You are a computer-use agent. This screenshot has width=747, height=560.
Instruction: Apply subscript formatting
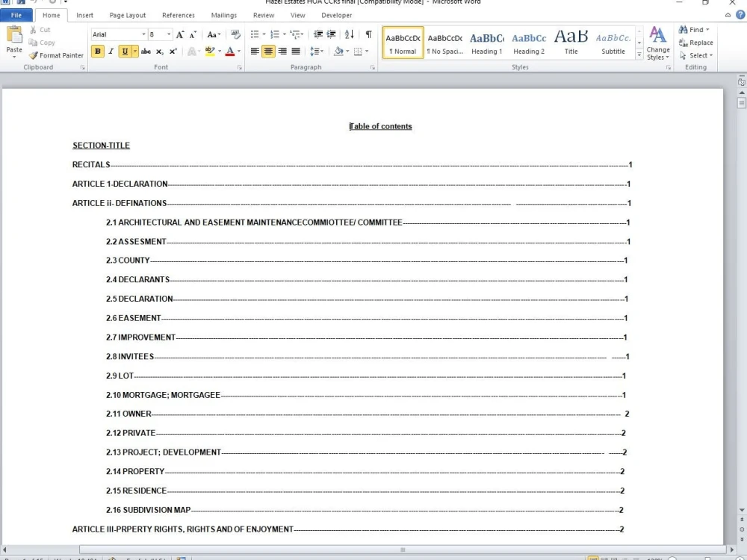(x=158, y=51)
